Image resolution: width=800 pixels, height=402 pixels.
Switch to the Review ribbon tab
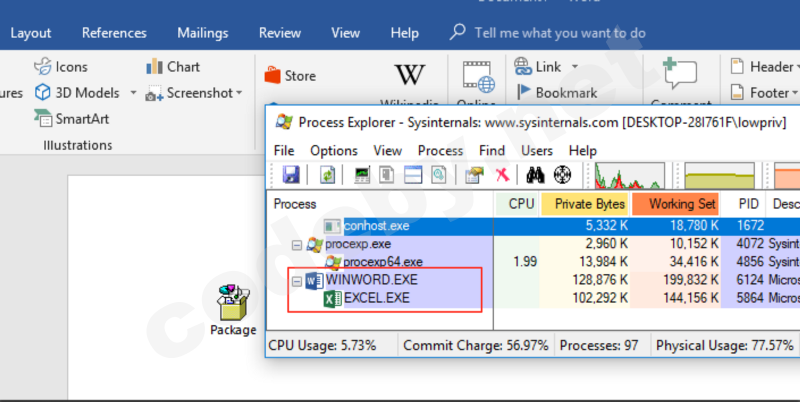pos(280,33)
